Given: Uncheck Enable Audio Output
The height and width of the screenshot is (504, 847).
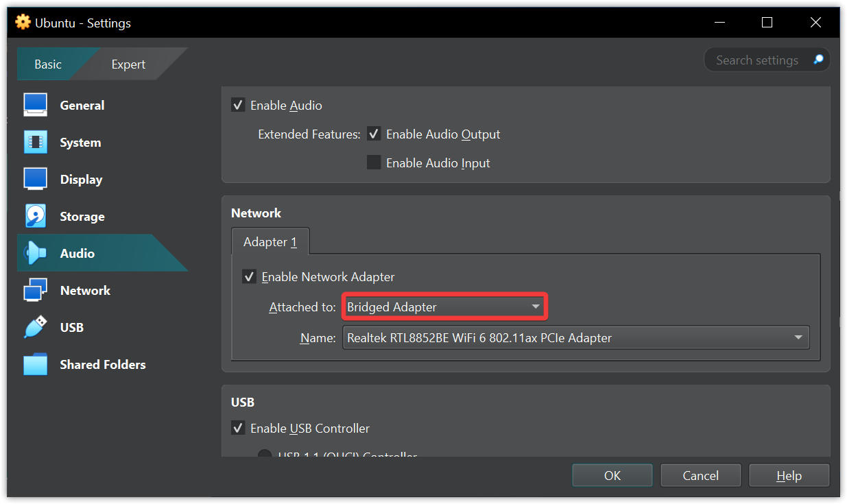Looking at the screenshot, I should click(374, 134).
